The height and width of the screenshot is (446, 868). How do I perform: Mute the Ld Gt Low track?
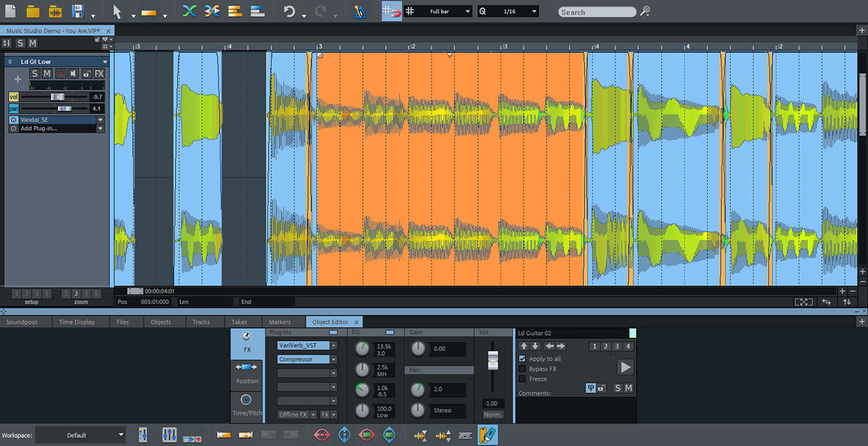click(x=47, y=73)
